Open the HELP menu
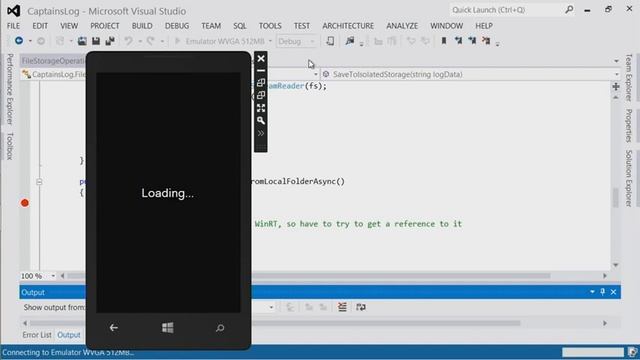The image size is (640, 360). point(484,26)
